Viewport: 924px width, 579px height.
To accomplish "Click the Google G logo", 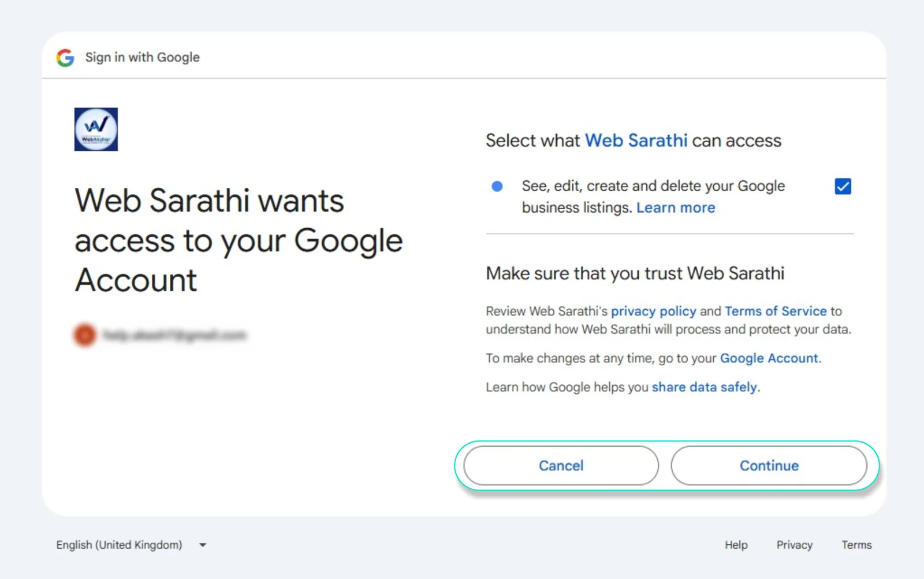I will pyautogui.click(x=65, y=57).
